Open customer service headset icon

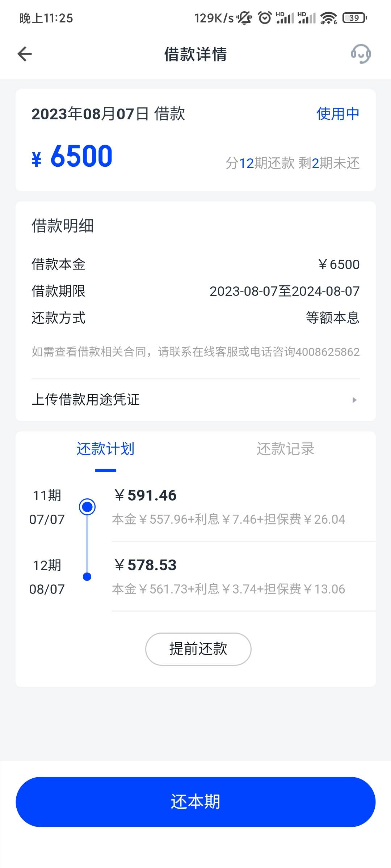(x=361, y=54)
